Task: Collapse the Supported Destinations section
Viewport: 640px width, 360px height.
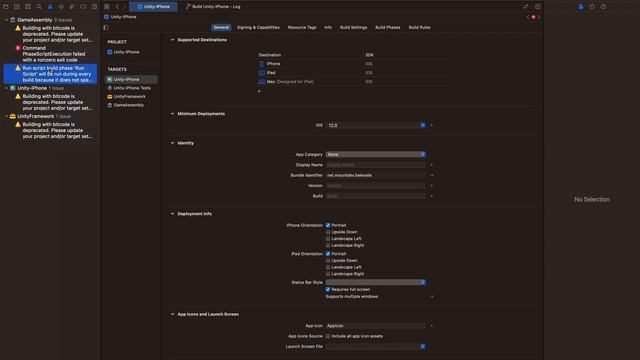Action: [x=172, y=40]
